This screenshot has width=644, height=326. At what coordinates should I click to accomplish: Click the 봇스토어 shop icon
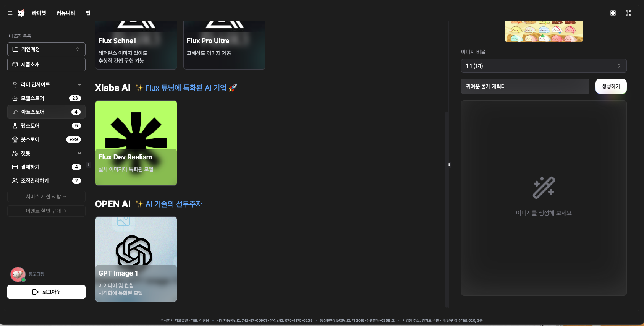[x=15, y=139]
